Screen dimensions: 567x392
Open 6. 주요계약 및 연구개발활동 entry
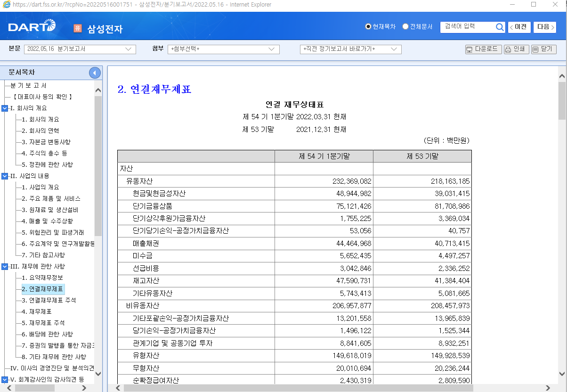point(58,244)
